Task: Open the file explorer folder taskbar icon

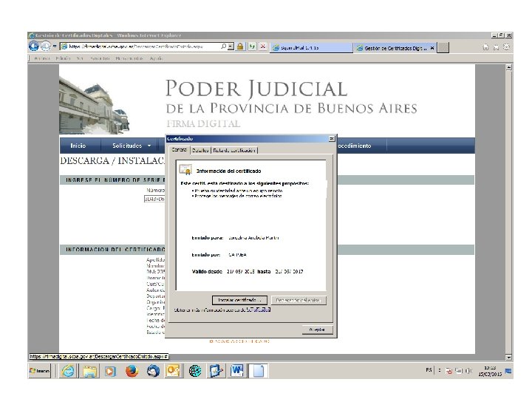Action: point(89,371)
